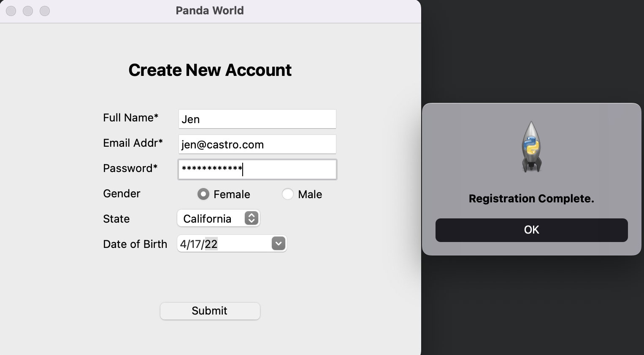
Task: Dismiss the dialog with the OK button
Action: pyautogui.click(x=531, y=230)
